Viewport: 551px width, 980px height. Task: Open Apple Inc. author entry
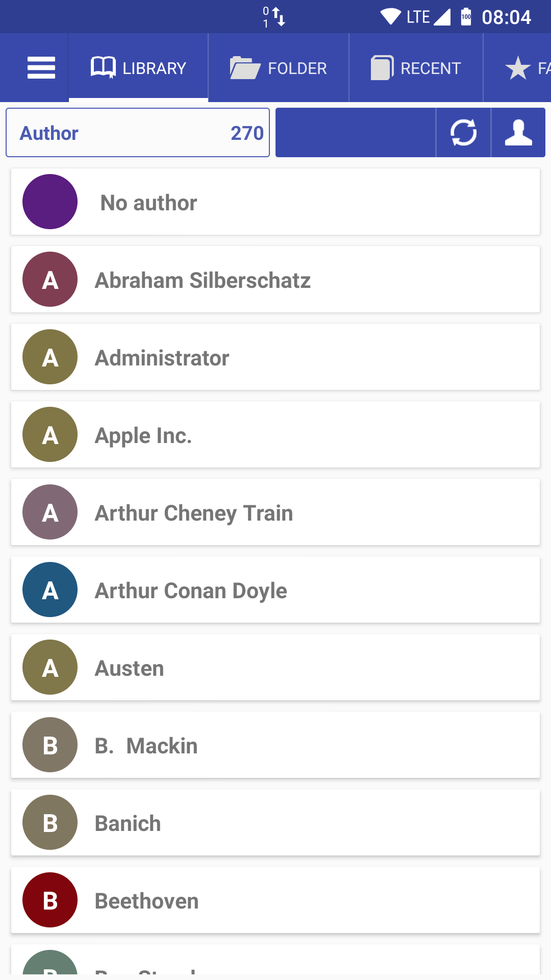275,435
